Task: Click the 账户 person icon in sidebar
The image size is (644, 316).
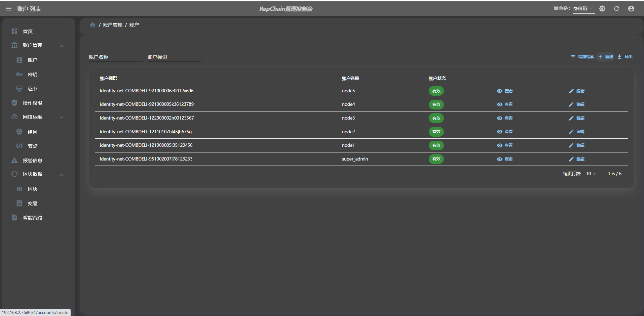Action: point(20,60)
